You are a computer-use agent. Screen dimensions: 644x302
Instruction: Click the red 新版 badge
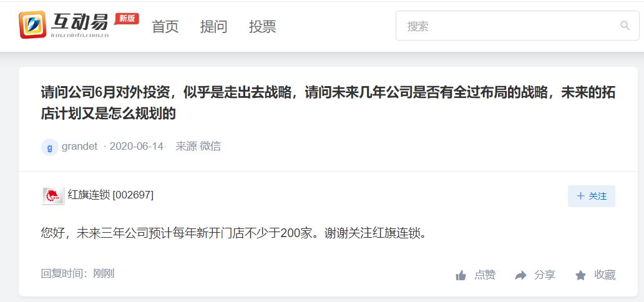(x=127, y=19)
